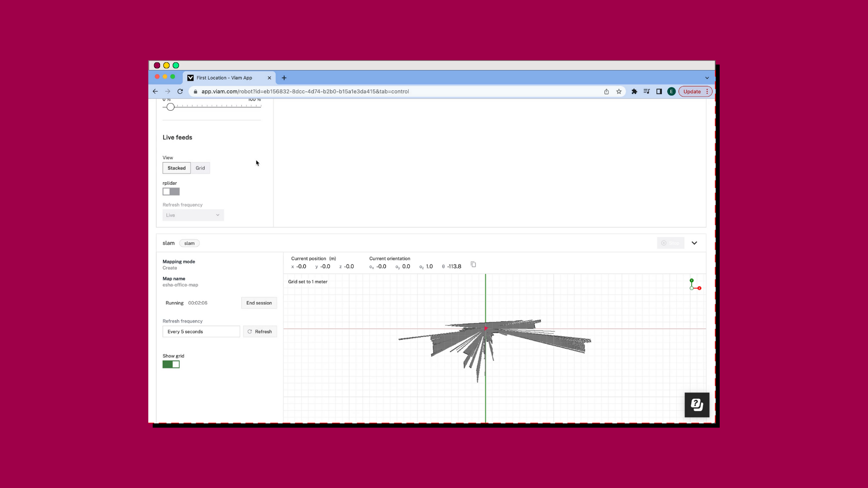Click the Every 5 seconds refresh frequency field
This screenshot has width=868, height=488.
coord(201,331)
